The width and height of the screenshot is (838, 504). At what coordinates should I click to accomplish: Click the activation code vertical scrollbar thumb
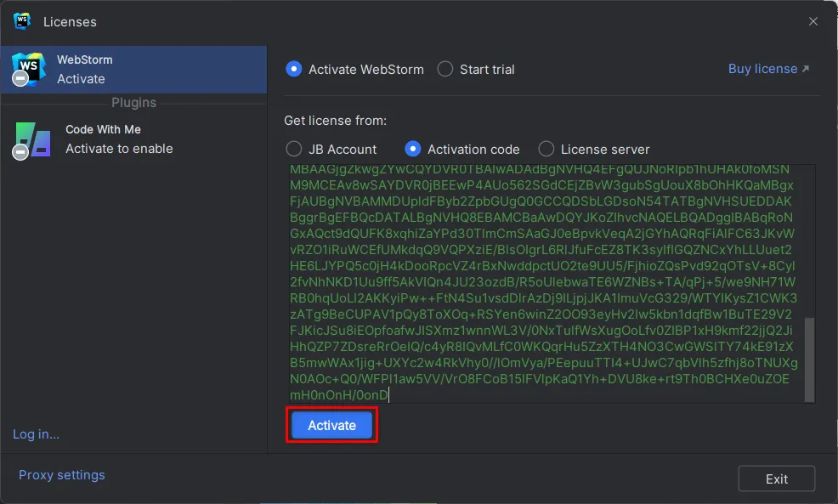pyautogui.click(x=810, y=360)
